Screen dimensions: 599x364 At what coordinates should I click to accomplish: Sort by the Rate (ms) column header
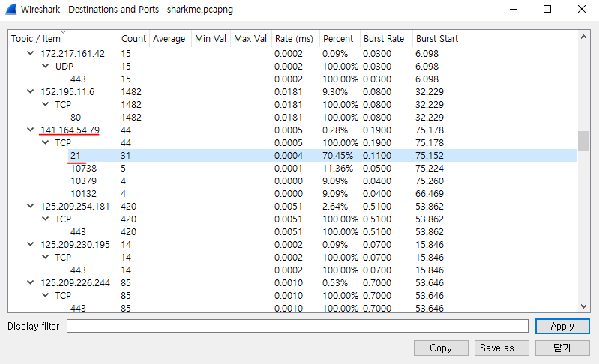[295, 38]
